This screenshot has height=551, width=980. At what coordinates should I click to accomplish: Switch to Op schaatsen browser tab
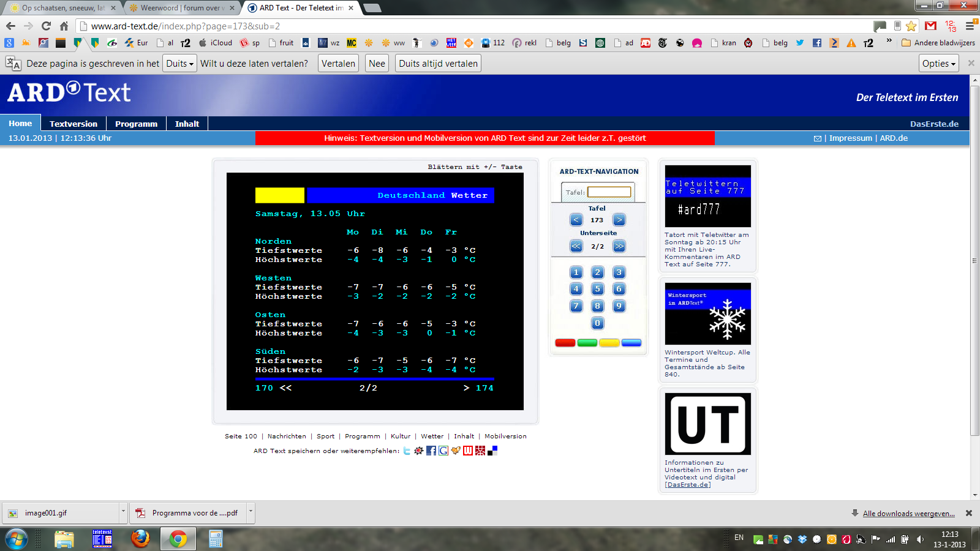pyautogui.click(x=62, y=8)
